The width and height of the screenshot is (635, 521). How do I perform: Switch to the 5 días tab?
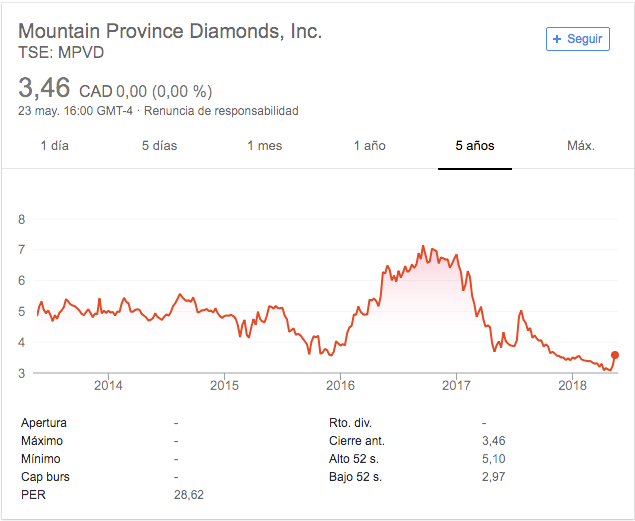click(x=160, y=146)
